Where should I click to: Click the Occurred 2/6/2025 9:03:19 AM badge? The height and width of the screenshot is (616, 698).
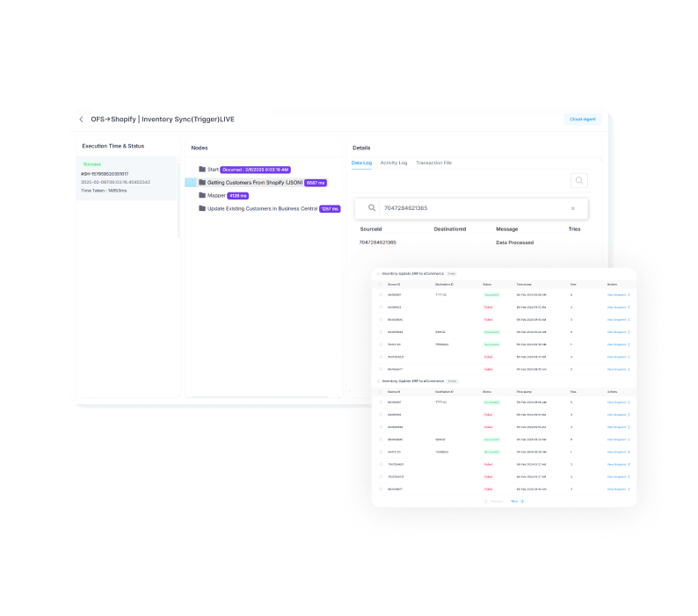[x=256, y=170]
